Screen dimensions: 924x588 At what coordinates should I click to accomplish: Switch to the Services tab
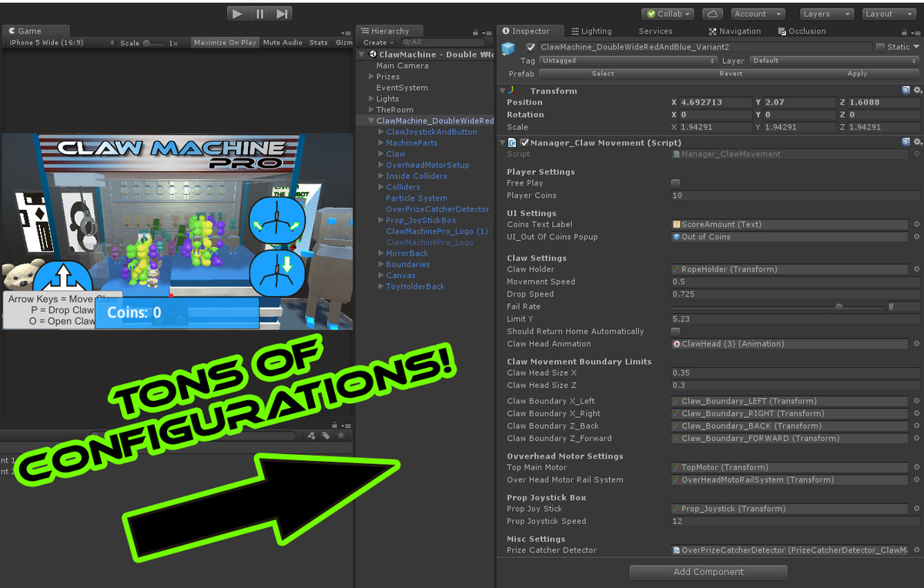click(656, 32)
